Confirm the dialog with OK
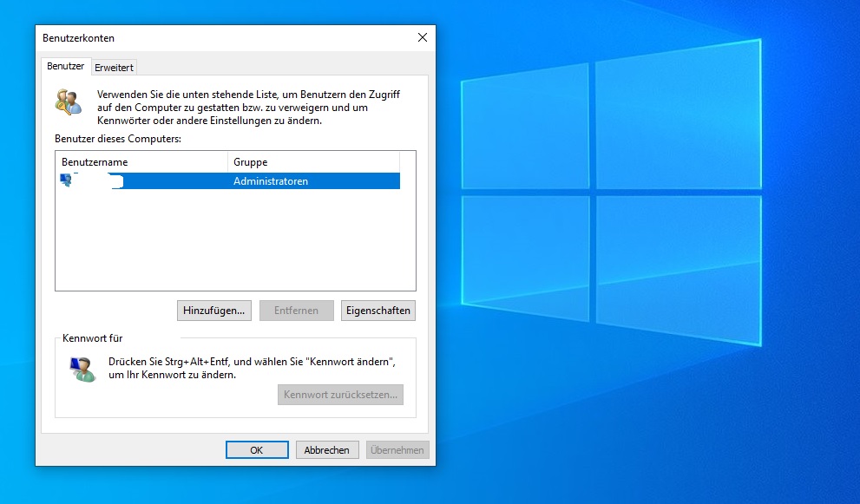This screenshot has width=860, height=504. 257,449
